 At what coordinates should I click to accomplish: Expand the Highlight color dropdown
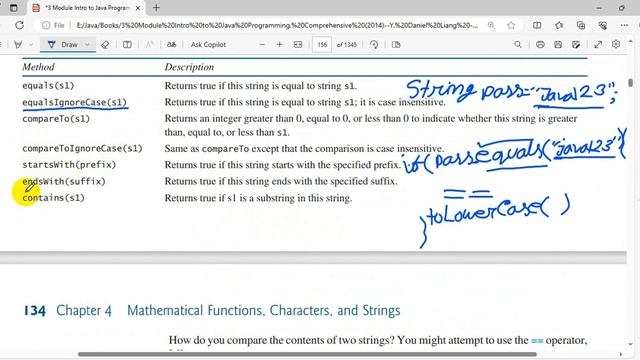[x=31, y=44]
